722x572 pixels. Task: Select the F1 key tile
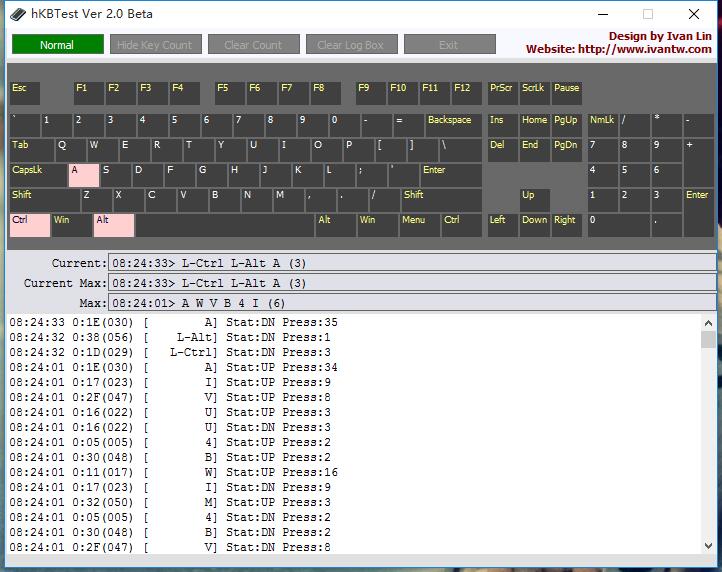point(88,93)
